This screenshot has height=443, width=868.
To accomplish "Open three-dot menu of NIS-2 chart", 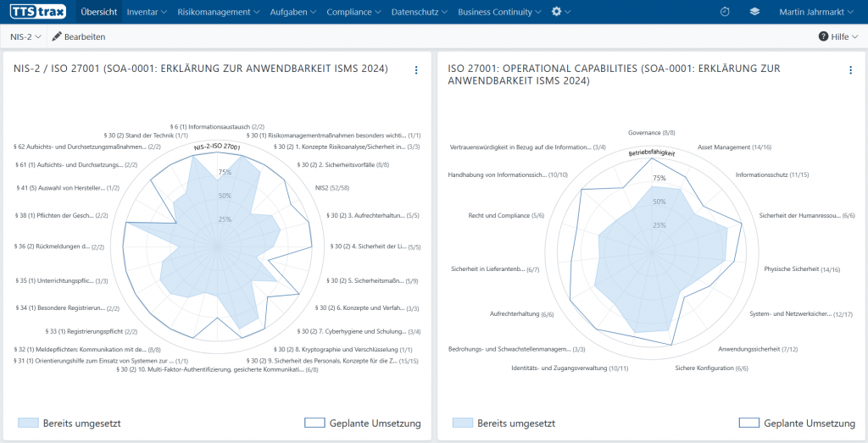I will point(416,70).
